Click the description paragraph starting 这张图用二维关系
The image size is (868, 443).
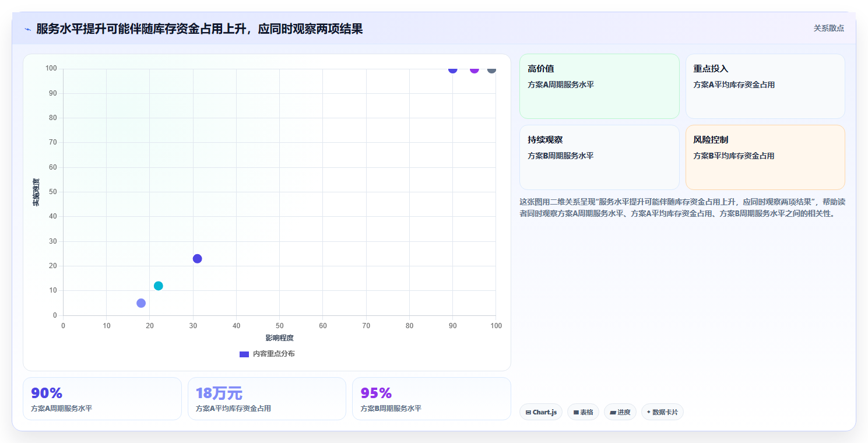[x=682, y=208]
